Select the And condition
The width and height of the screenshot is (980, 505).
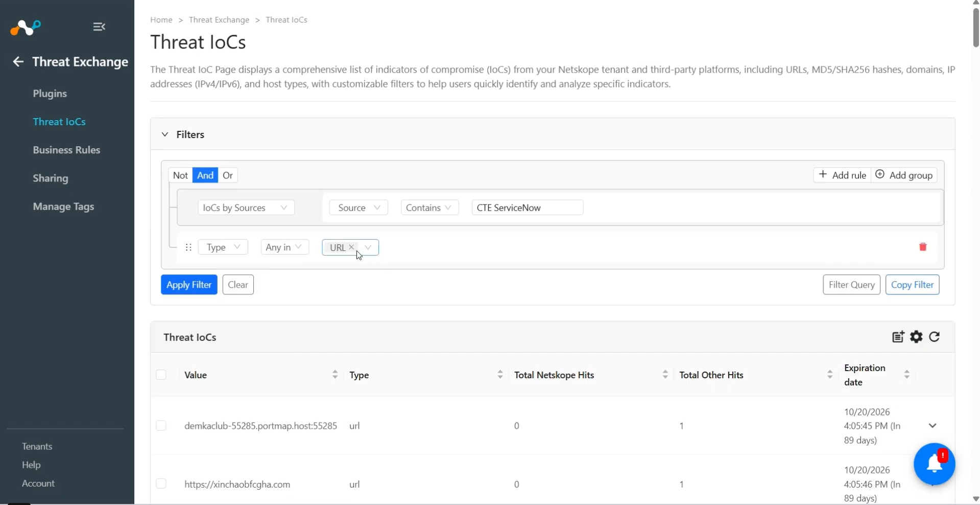tap(205, 175)
